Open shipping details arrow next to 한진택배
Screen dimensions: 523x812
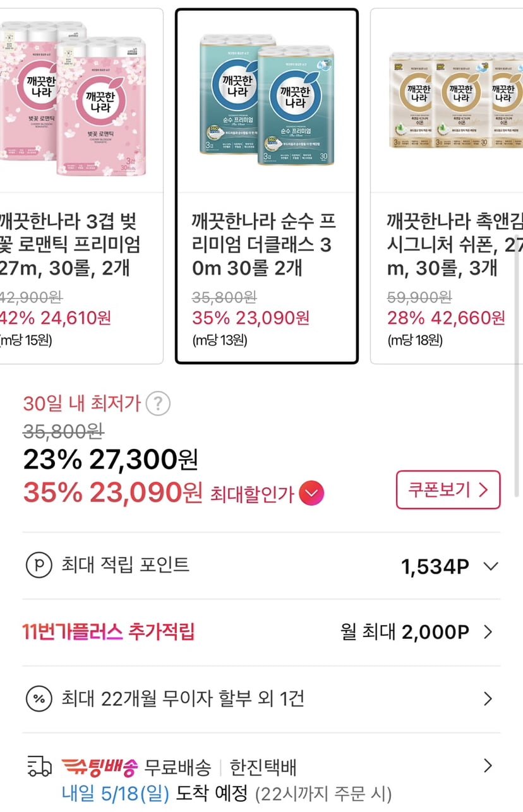point(488,767)
